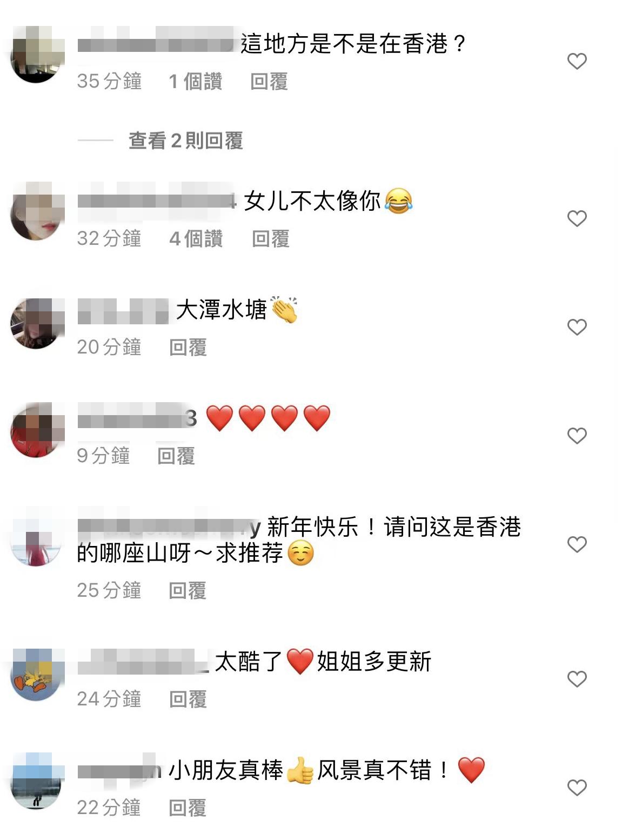Like the four red hearts comment

[577, 436]
